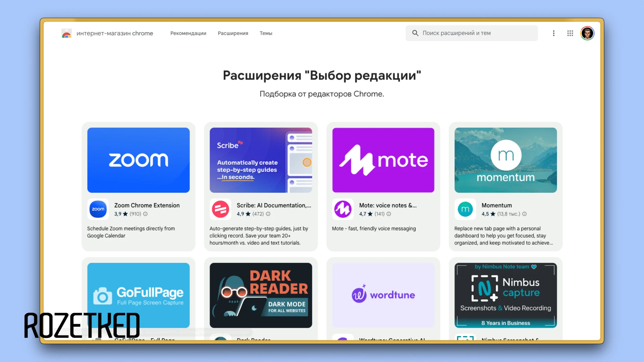This screenshot has height=362, width=644.
Task: Open the account profile avatar
Action: 587,33
